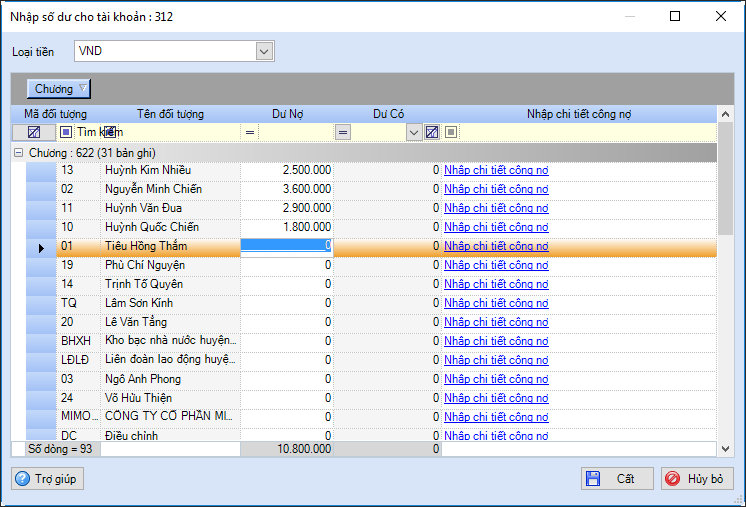Open Nhập chi tiết công nợ for Nguyễn Minh Chiến
The width and height of the screenshot is (746, 507).
[496, 189]
